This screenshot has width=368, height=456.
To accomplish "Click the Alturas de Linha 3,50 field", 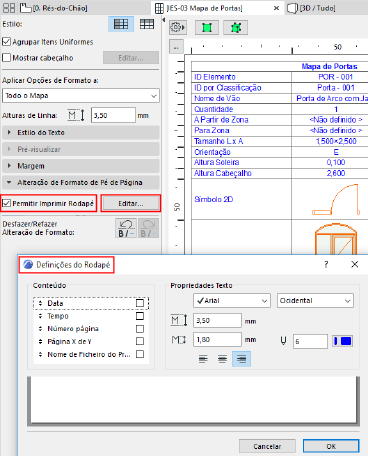I will pos(113,115).
